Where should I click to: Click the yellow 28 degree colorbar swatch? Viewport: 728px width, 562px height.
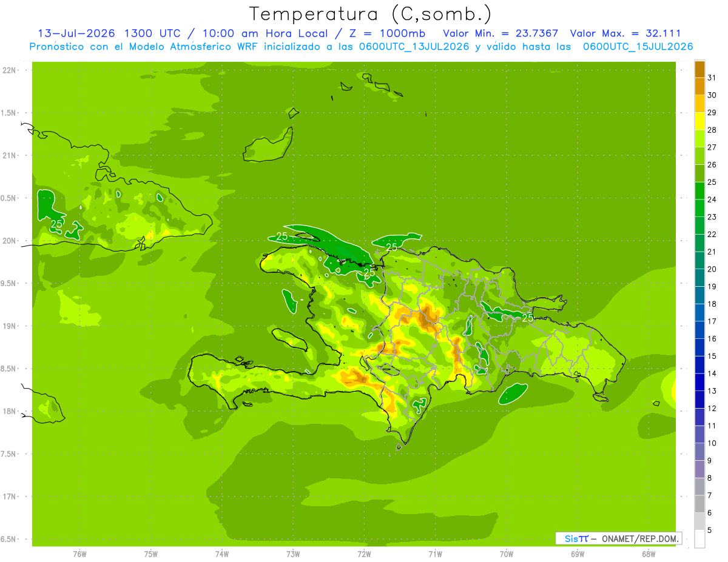point(699,121)
